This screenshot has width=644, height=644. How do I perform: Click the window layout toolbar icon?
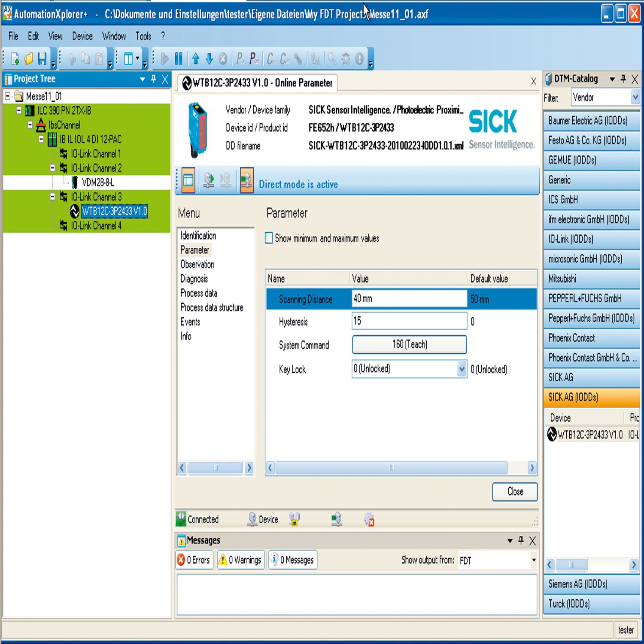(128, 58)
